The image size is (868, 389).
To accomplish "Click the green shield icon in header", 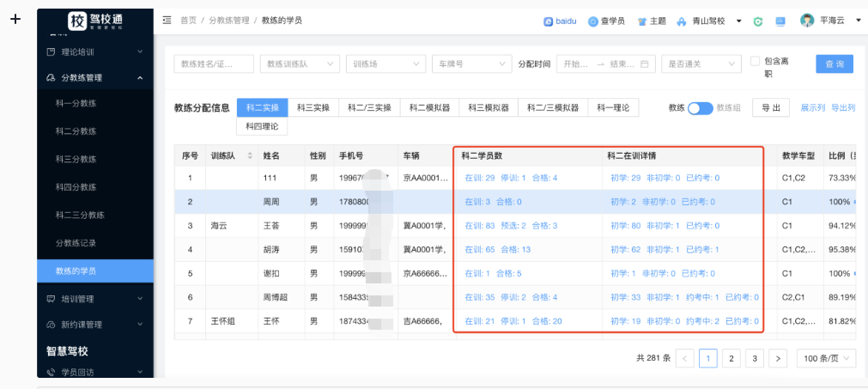I will click(758, 21).
